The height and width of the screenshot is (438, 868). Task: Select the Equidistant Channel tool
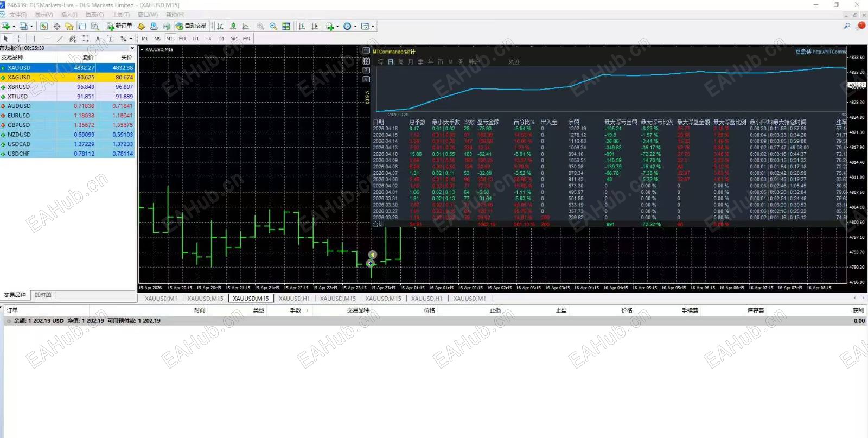72,39
